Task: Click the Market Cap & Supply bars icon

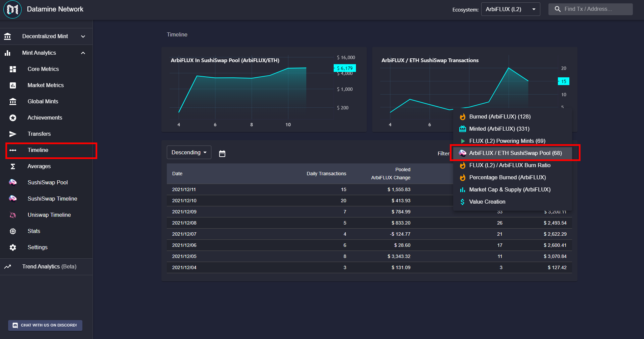Action: tap(463, 190)
